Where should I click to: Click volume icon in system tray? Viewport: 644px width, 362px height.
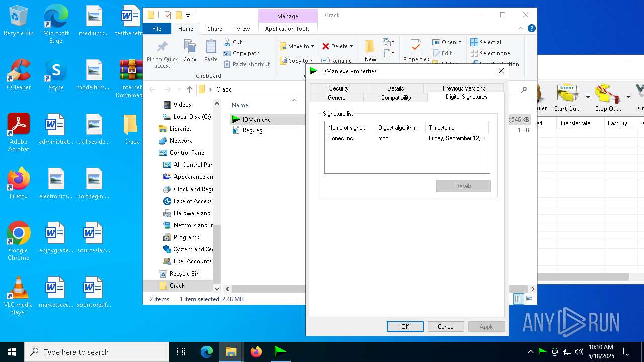579,352
